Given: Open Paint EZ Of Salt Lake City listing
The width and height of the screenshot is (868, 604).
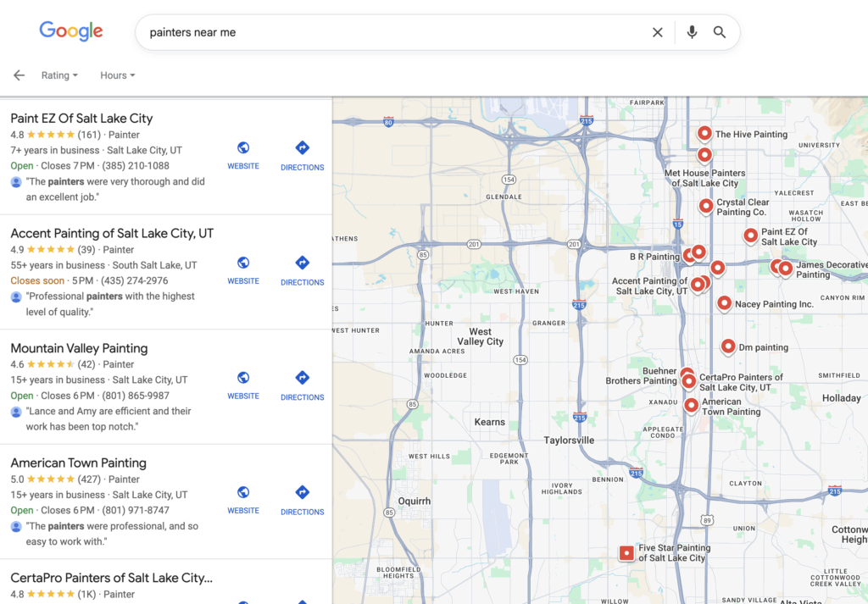Looking at the screenshot, I should point(81,119).
